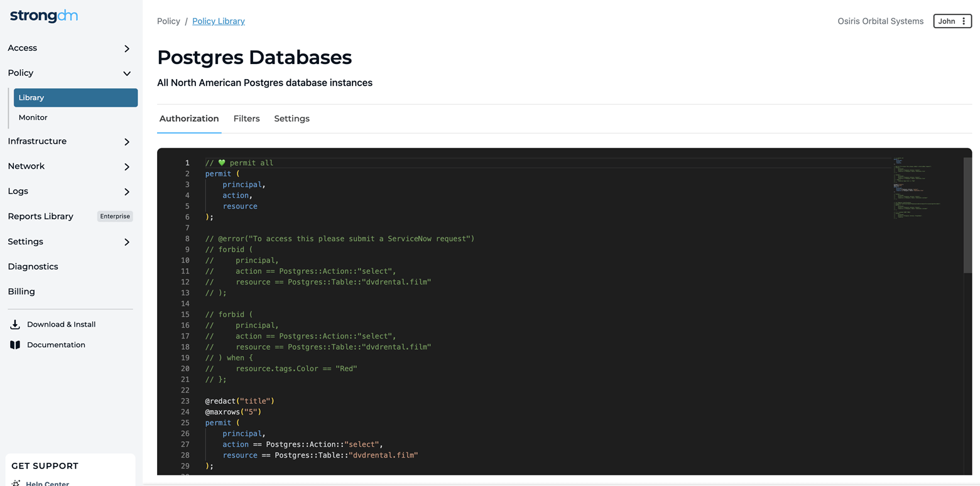The image size is (980, 486).
Task: Open the Download & Install link
Action: click(x=61, y=325)
